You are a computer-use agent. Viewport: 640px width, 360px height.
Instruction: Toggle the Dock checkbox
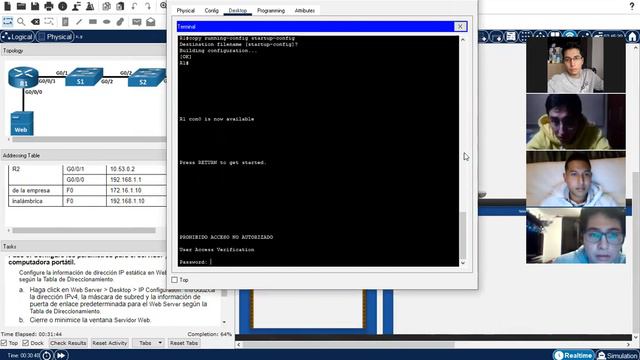click(x=26, y=343)
